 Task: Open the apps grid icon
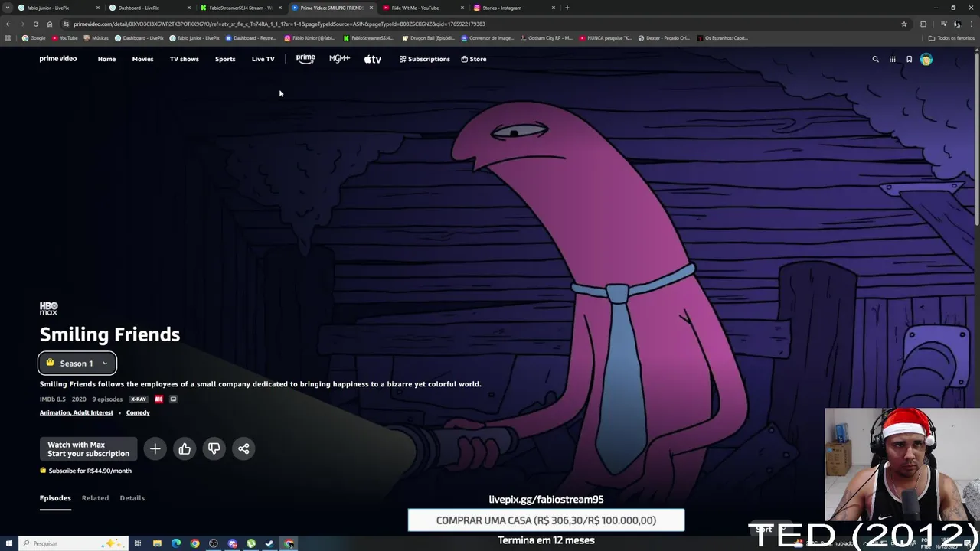892,59
